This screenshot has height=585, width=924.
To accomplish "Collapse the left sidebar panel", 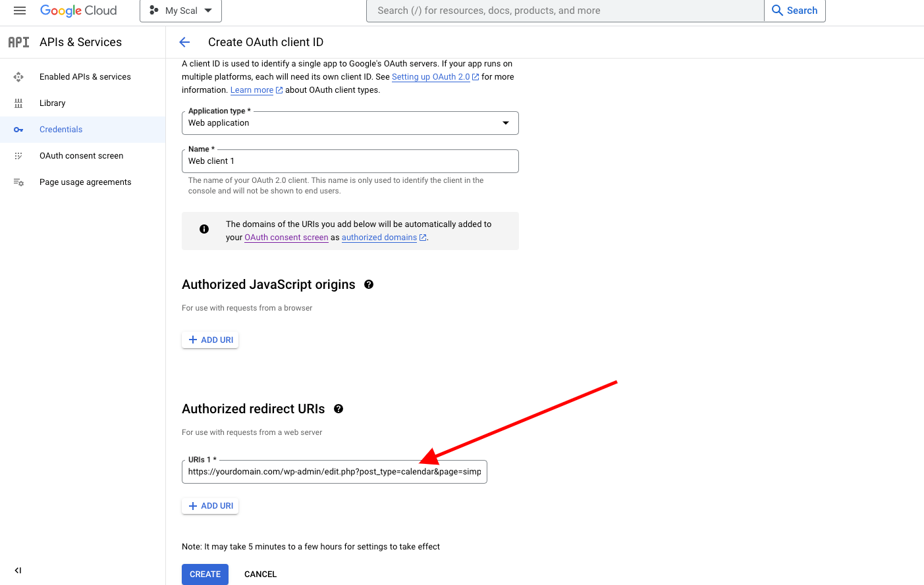I will tap(18, 571).
